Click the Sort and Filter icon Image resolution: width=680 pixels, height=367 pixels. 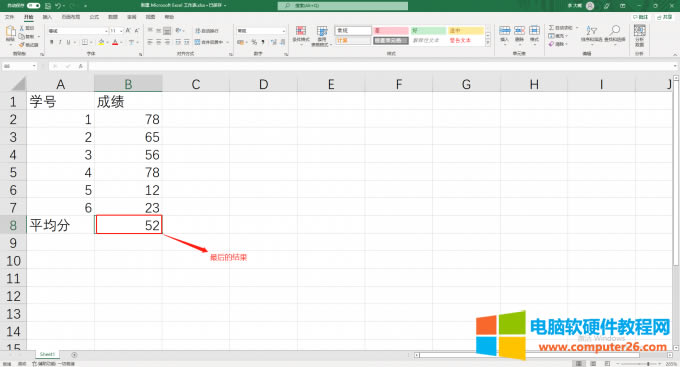pos(591,30)
